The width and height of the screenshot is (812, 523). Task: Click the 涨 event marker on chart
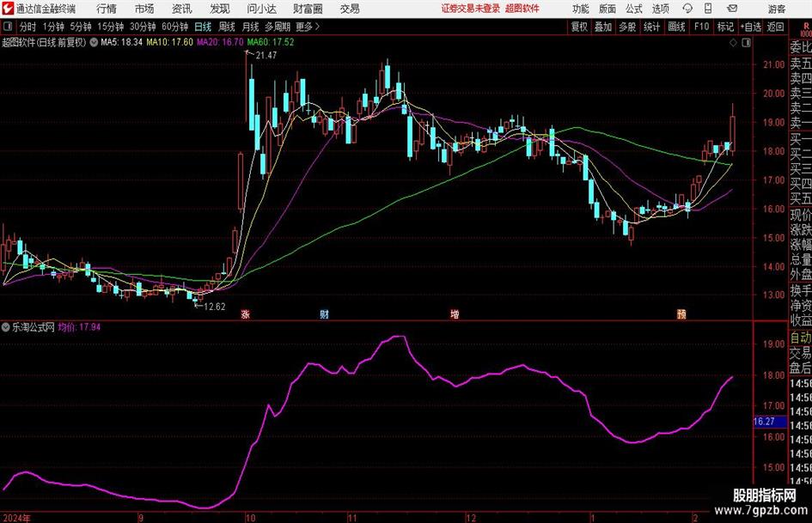[246, 314]
